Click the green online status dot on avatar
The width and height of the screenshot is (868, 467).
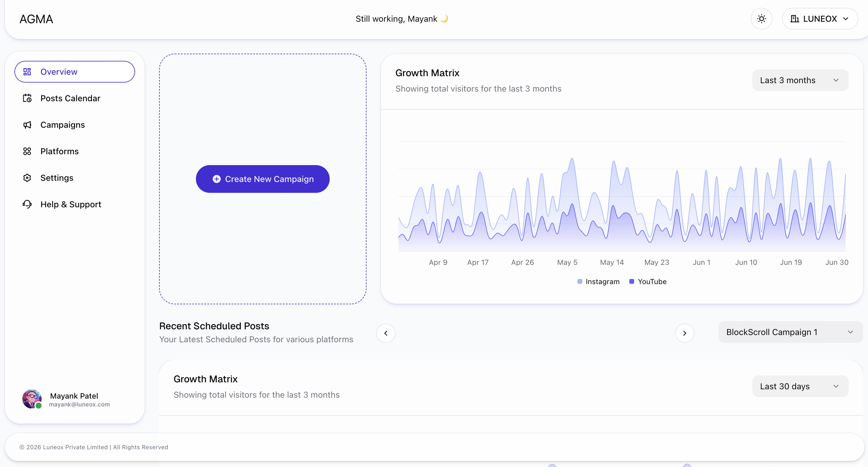(39, 406)
